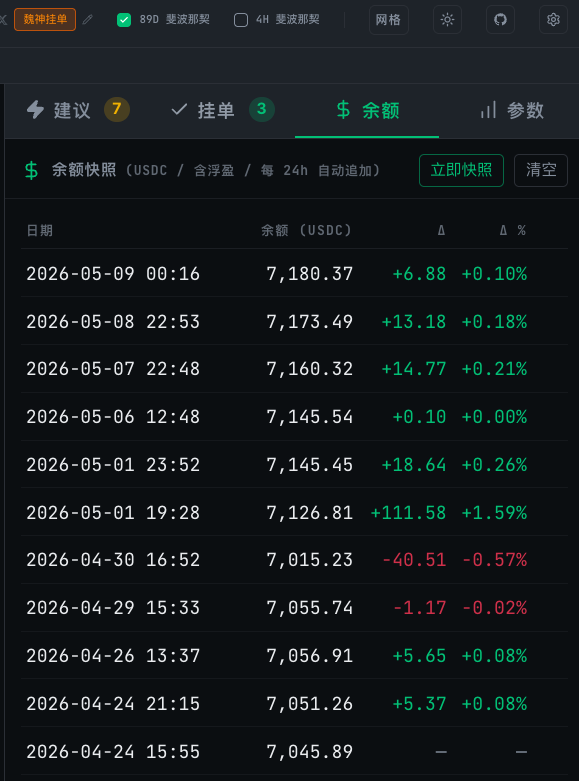Select balance value 7,180.37
Viewport: 579px width, 781px height.
309,273
